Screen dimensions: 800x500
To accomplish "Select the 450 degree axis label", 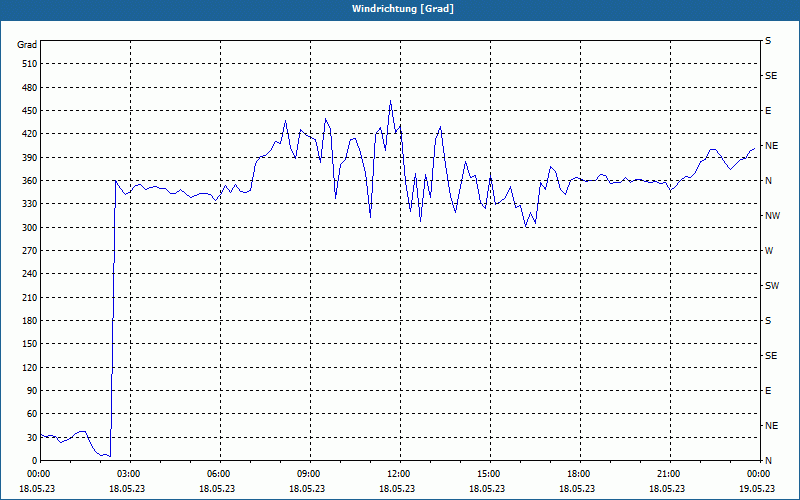I will (x=29, y=111).
